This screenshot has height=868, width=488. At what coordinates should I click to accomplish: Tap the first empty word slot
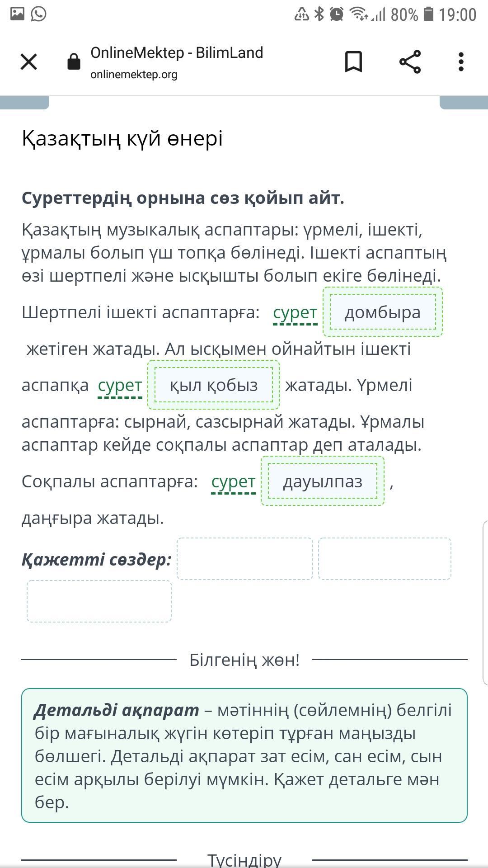244,559
